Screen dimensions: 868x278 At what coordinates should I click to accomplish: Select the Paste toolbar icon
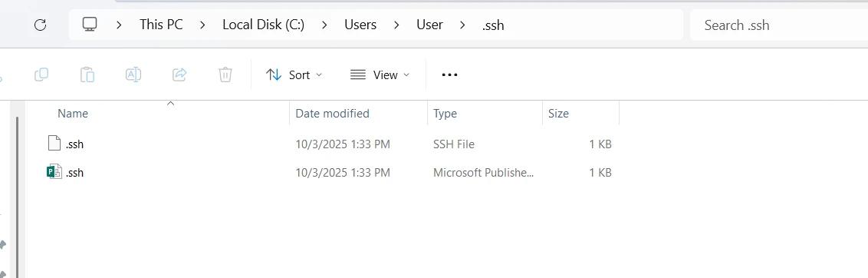click(x=87, y=74)
